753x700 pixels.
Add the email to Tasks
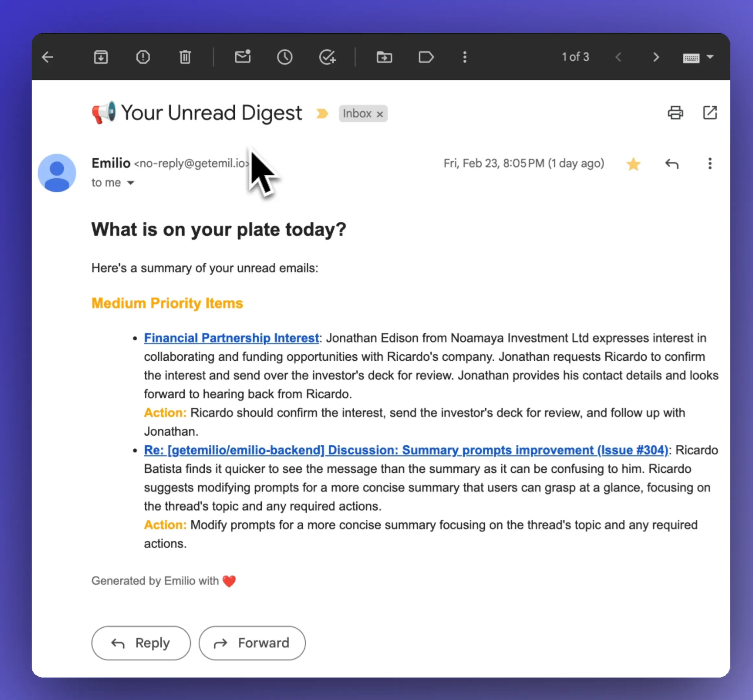coord(327,57)
